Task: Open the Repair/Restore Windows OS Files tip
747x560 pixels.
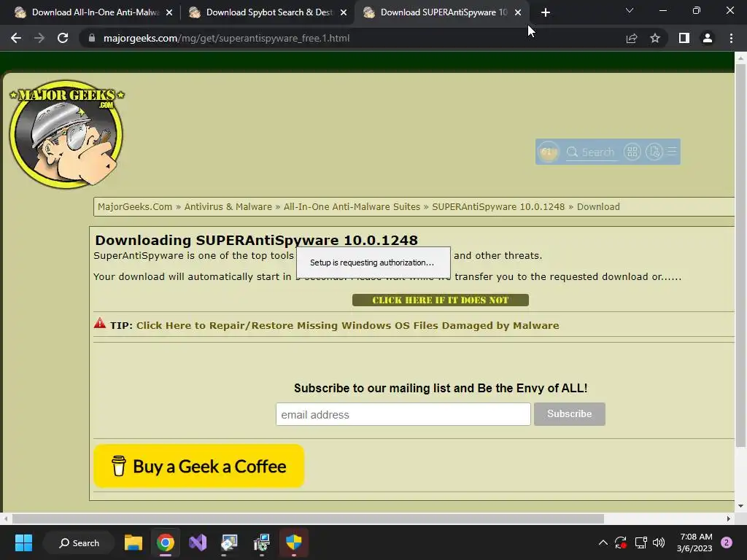Action: (347, 325)
